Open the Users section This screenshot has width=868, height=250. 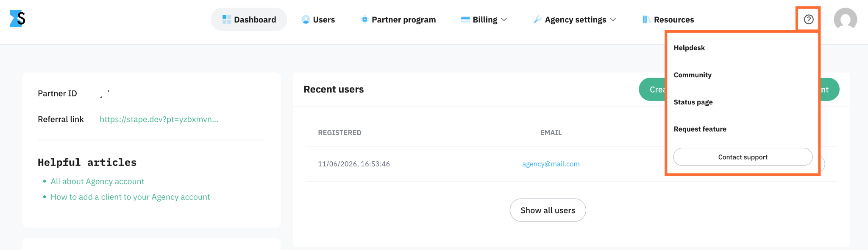[318, 20]
